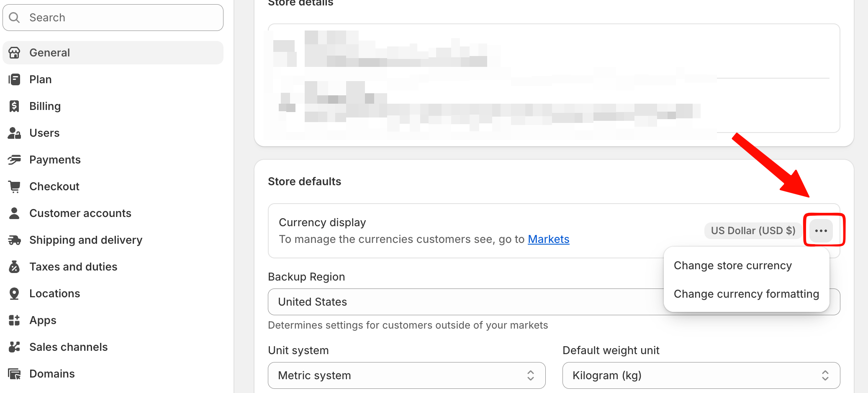
Task: Go to Customer accounts settings
Action: point(80,213)
